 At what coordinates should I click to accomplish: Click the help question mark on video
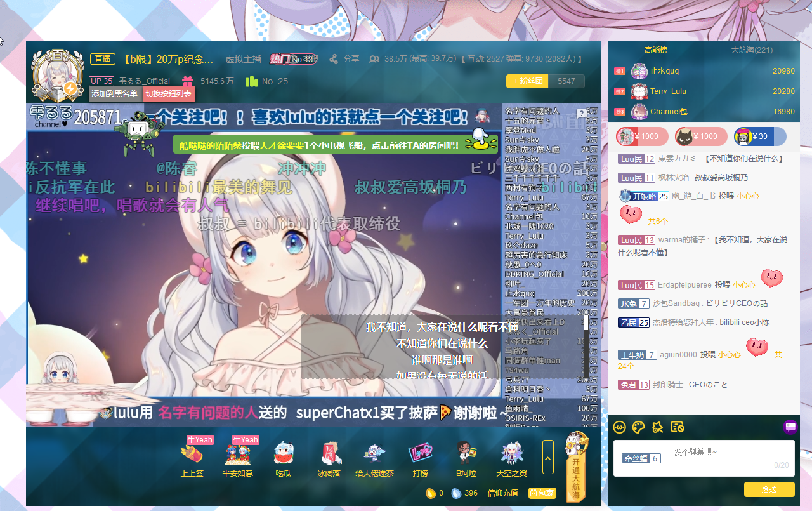tap(580, 114)
